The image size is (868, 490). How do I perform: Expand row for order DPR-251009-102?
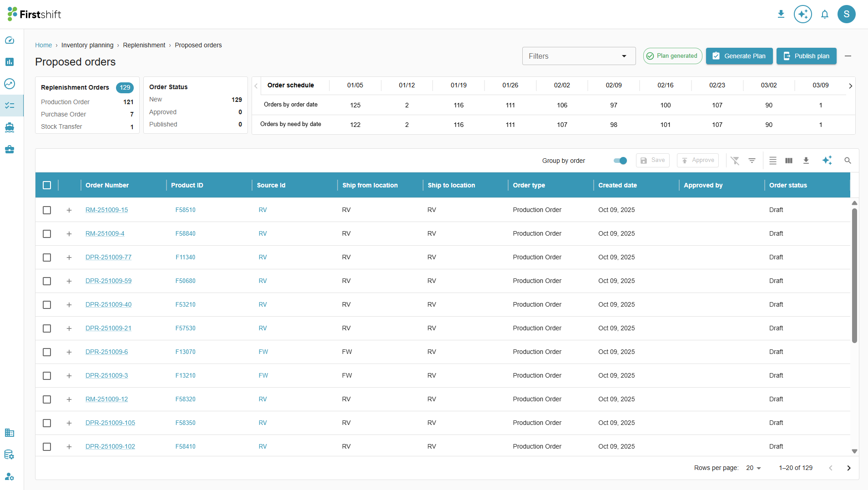pos(69,447)
